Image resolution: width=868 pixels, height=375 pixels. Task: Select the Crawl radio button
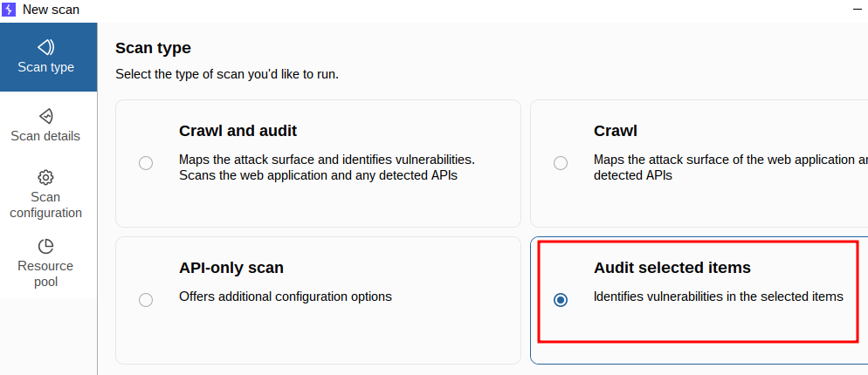(561, 163)
